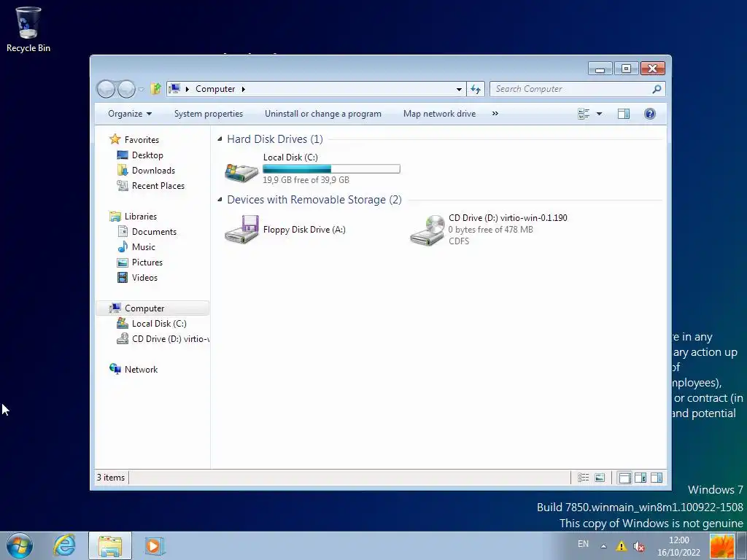Expand the arrow after Computer in address bar
The width and height of the screenshot is (747, 560).
point(244,89)
